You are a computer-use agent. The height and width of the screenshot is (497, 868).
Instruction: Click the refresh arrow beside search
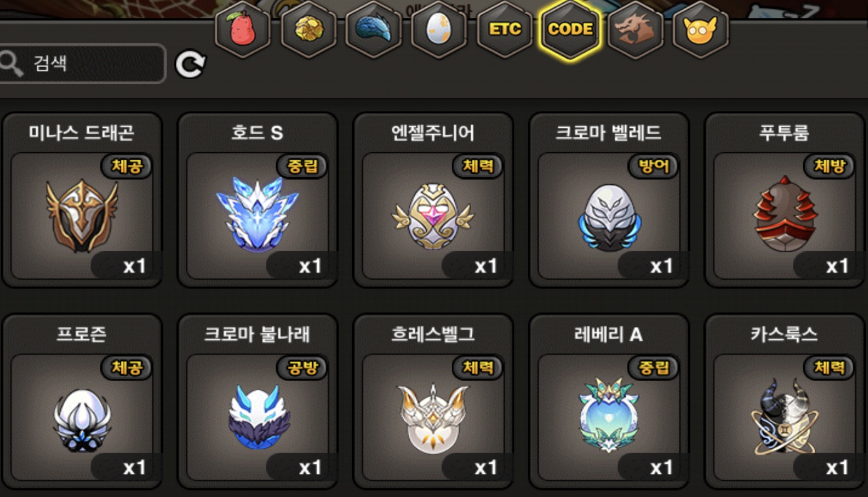point(190,64)
